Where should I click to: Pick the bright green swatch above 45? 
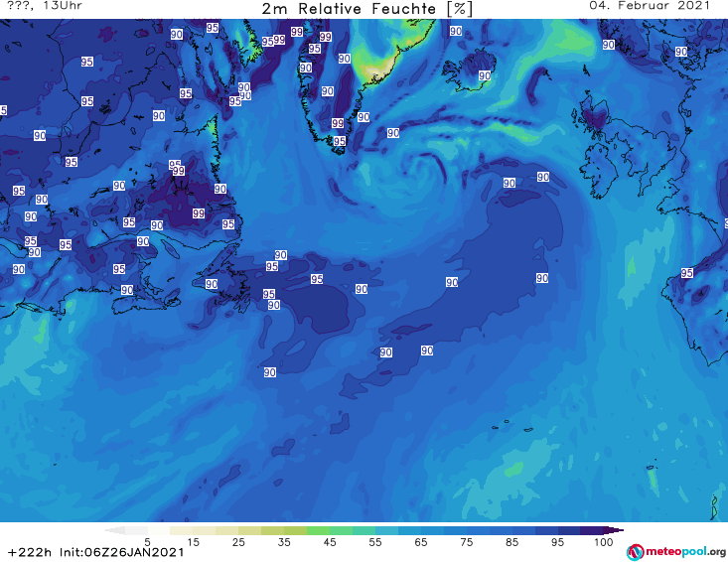click(x=318, y=530)
